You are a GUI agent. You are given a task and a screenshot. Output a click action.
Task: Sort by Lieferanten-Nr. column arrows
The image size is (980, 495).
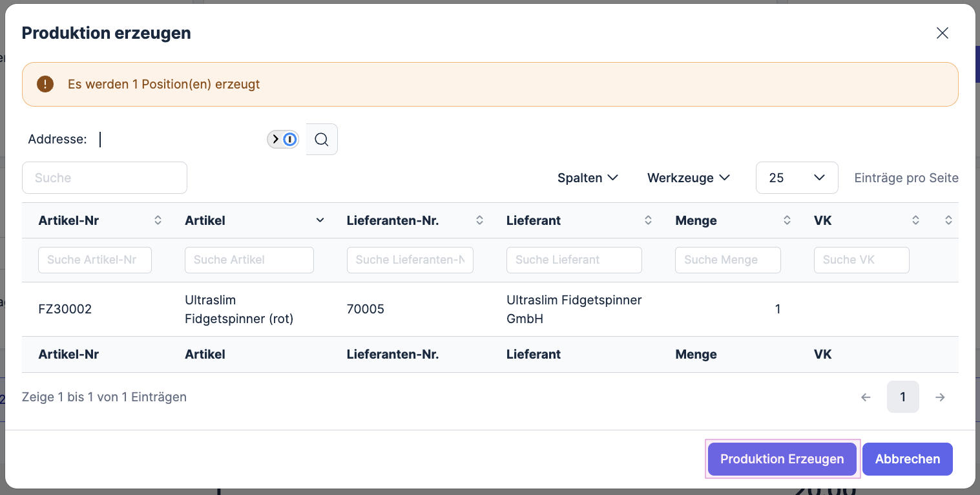pos(479,220)
